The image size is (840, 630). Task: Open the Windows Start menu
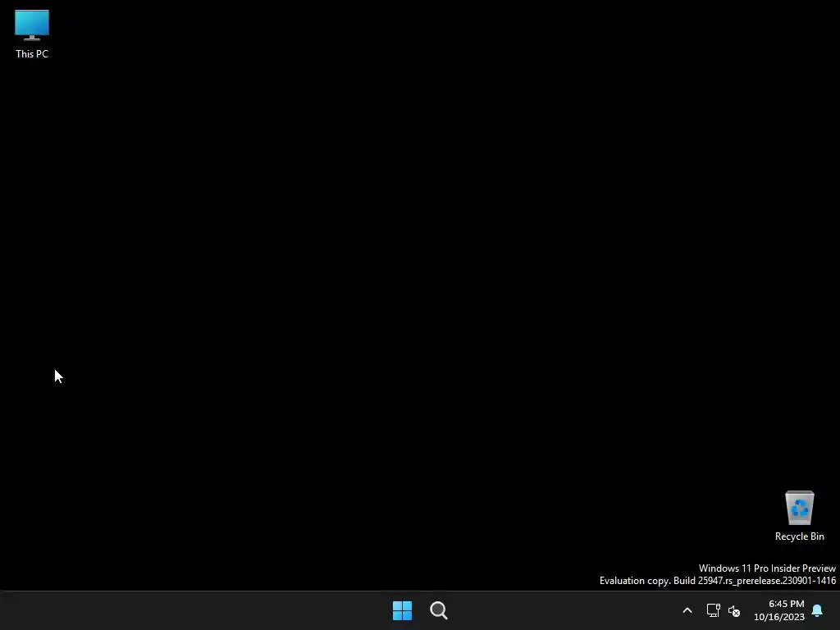402,610
